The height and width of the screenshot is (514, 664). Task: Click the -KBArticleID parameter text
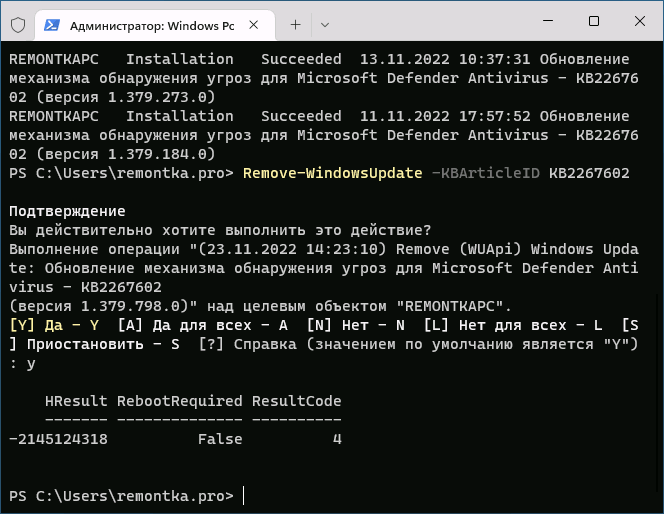[x=486, y=173]
